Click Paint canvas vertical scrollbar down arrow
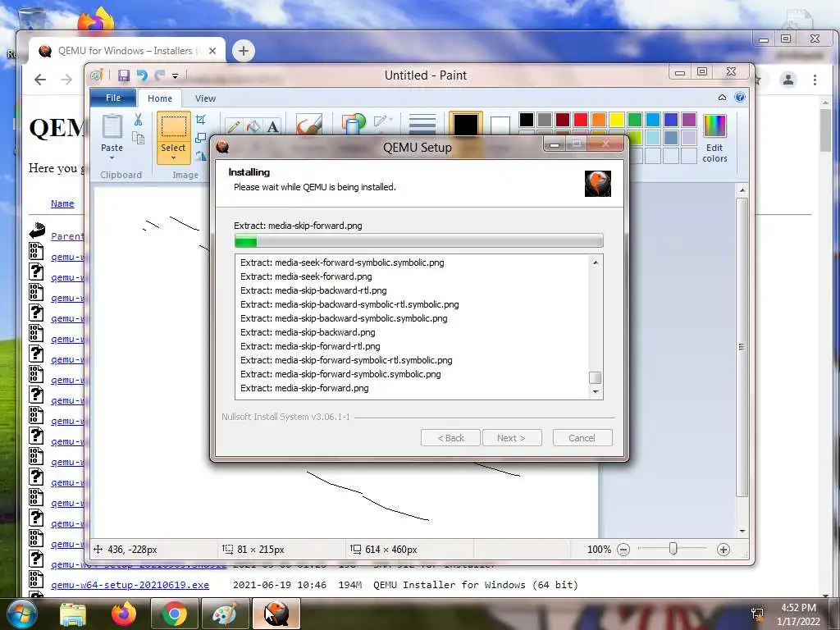Viewport: 840px width, 630px height. tap(742, 531)
